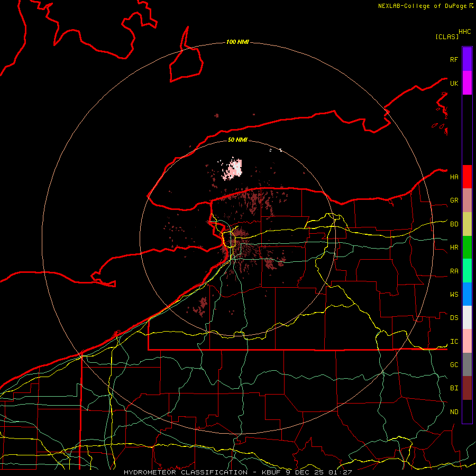This screenshot has height=476, width=476.
Task: Click the "BI" legend label
Action: 454,388
